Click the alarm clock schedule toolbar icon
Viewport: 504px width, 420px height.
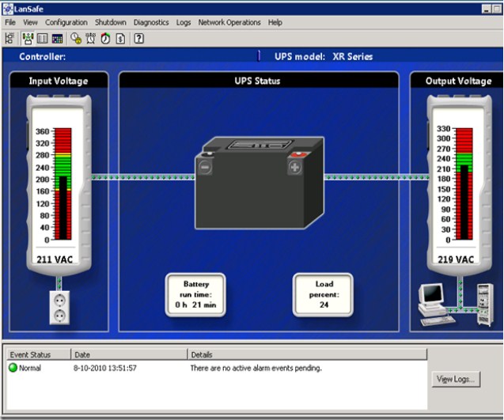[x=90, y=38]
